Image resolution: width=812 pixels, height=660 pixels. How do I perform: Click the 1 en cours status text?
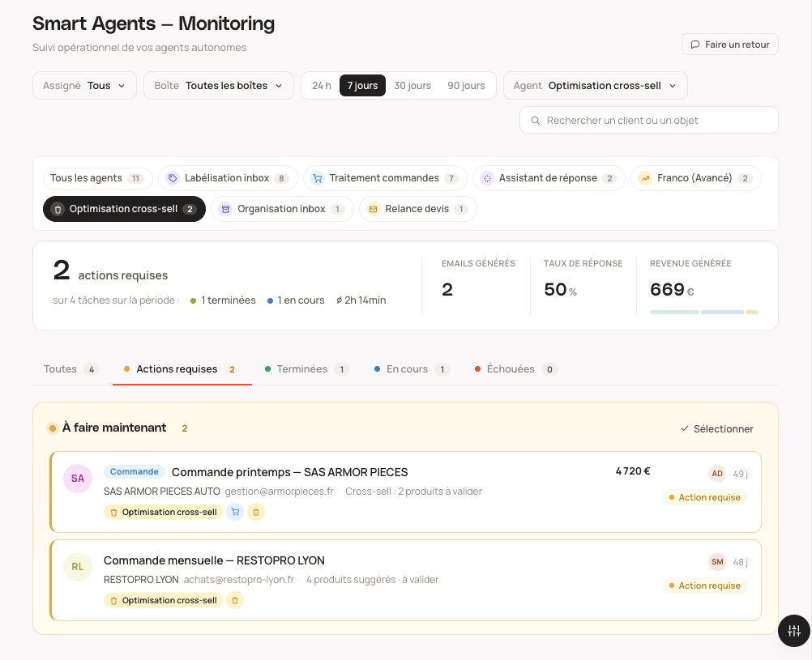(x=301, y=300)
